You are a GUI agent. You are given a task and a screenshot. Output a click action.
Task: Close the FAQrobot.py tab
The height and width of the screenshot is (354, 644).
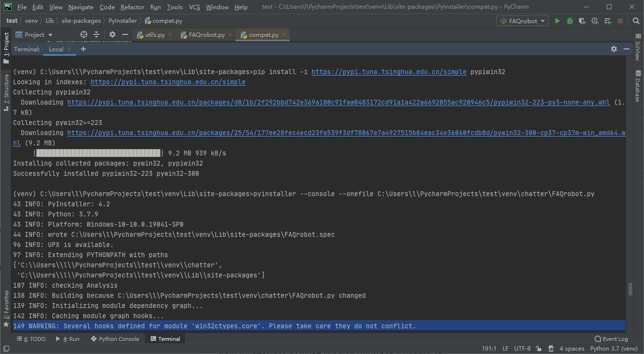click(x=230, y=34)
